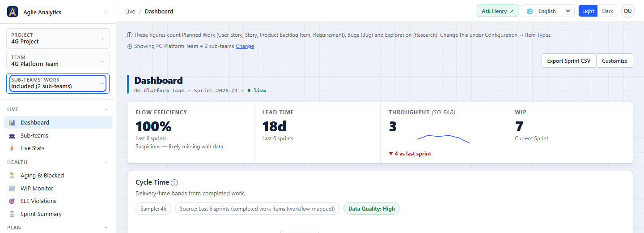The height and width of the screenshot is (233, 644).
Task: Click the 4 vs last sprint indicator
Action: click(x=410, y=154)
